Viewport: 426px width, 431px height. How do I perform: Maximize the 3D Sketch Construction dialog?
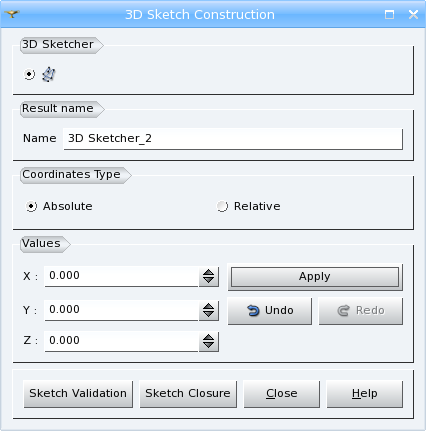389,14
